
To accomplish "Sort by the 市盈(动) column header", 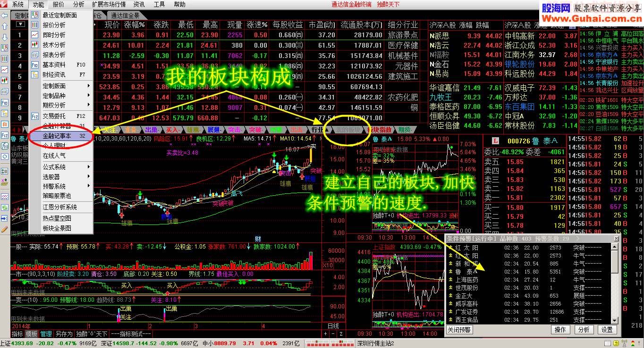I will pyautogui.click(x=322, y=25).
